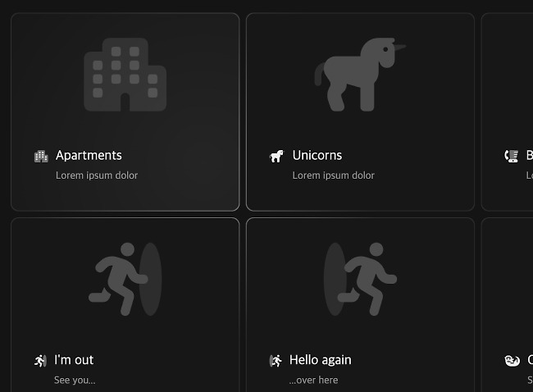This screenshot has width=533, height=392.
Task: Click small portal icon beside Hello again
Action: coord(276,361)
